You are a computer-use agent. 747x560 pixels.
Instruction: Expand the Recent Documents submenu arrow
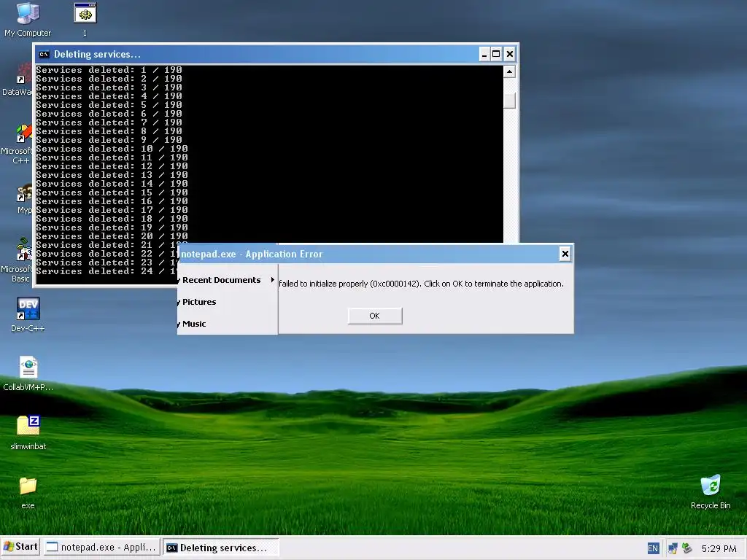coord(273,280)
